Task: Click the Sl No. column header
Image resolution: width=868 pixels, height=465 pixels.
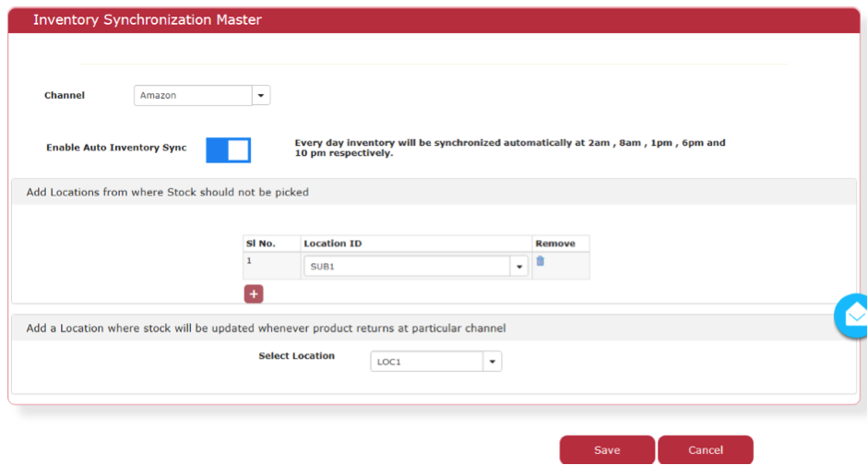Action: [272, 244]
